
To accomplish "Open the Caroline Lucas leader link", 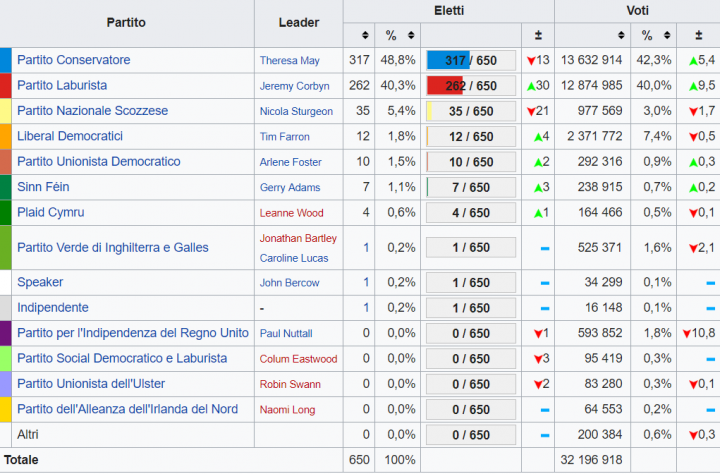I will tap(294, 258).
